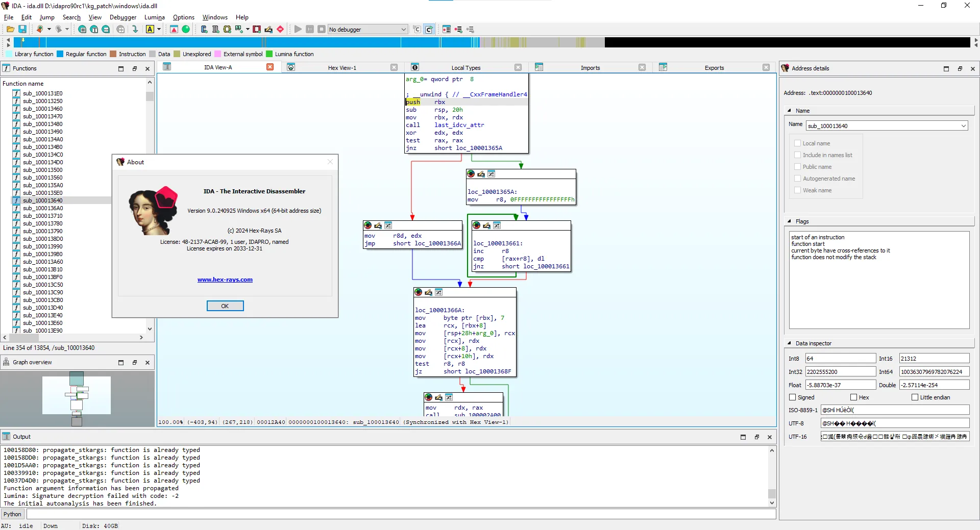
Task: Toggle the Public name checkbox
Action: [797, 167]
